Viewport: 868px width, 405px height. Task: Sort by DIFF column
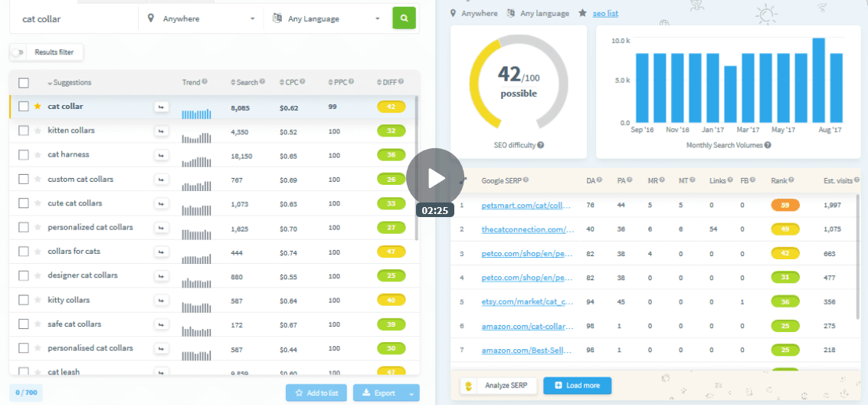click(386, 83)
